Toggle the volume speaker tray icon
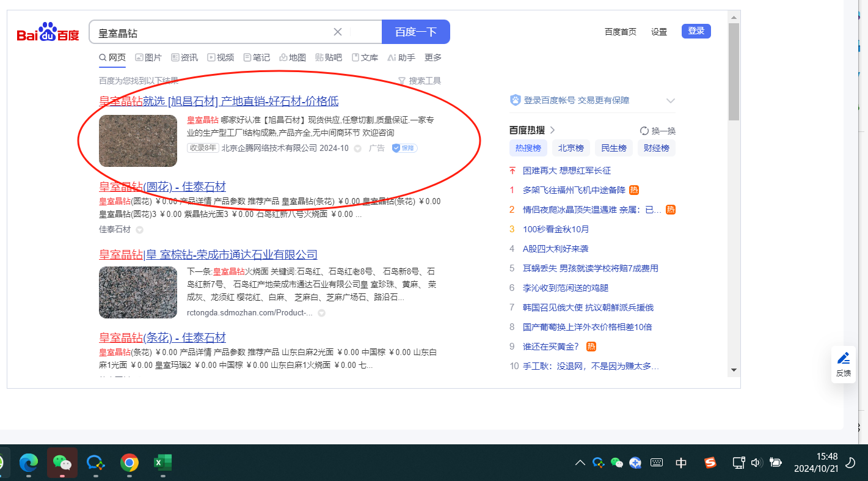868x481 pixels. coord(756,463)
